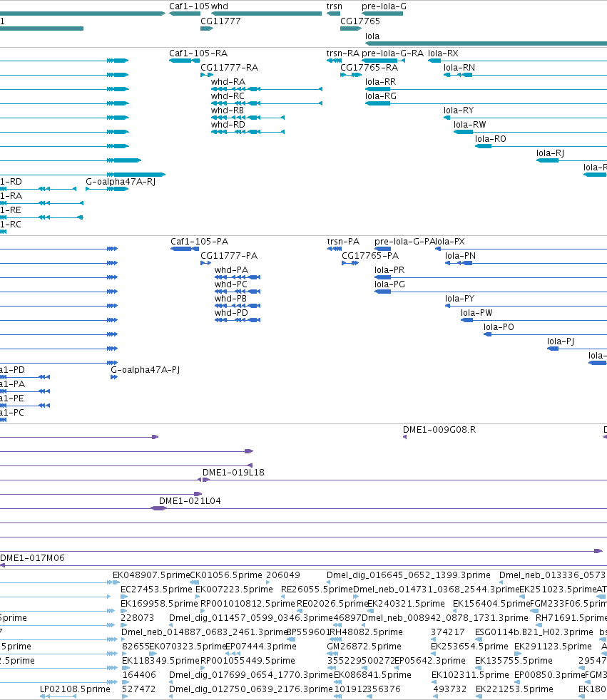Open the lola-PG protein label

(390, 284)
